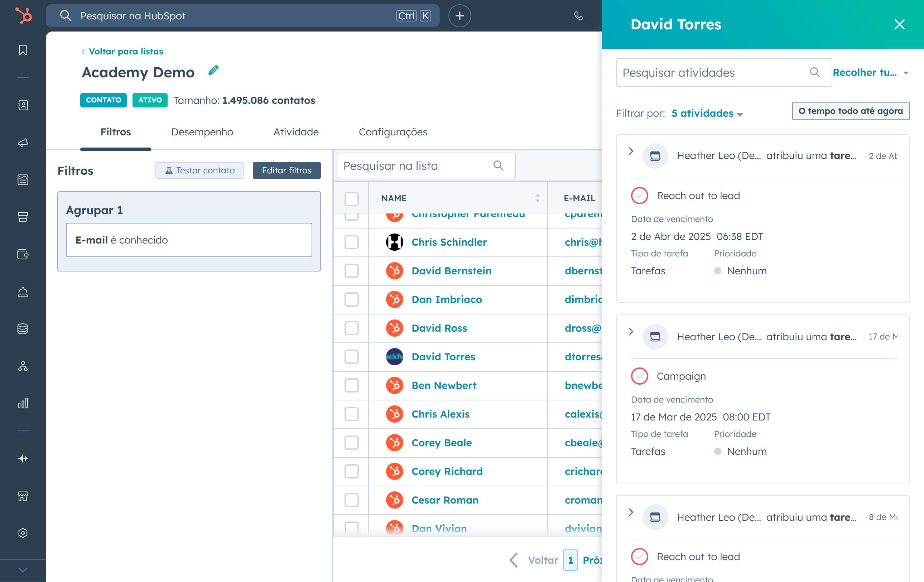Screen dimensions: 924x582
Task: Open the Marketplace shop sidebar icon
Action: (x=23, y=496)
